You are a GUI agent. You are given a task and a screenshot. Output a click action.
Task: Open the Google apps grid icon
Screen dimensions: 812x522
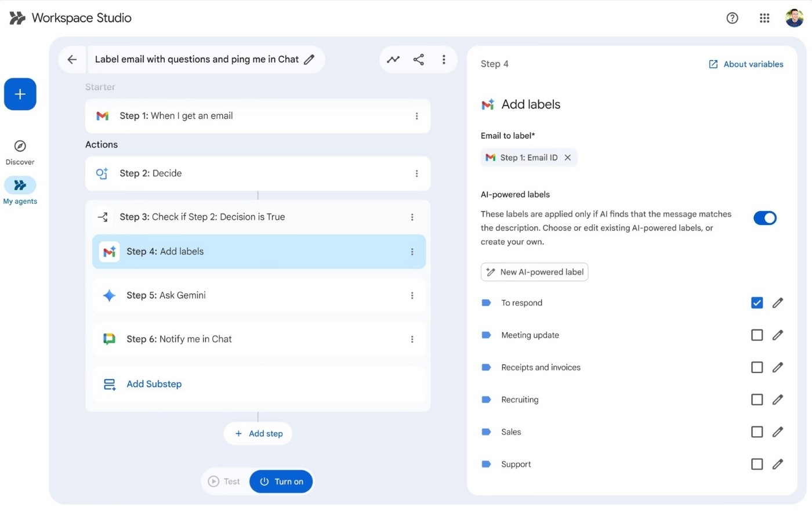[764, 18]
